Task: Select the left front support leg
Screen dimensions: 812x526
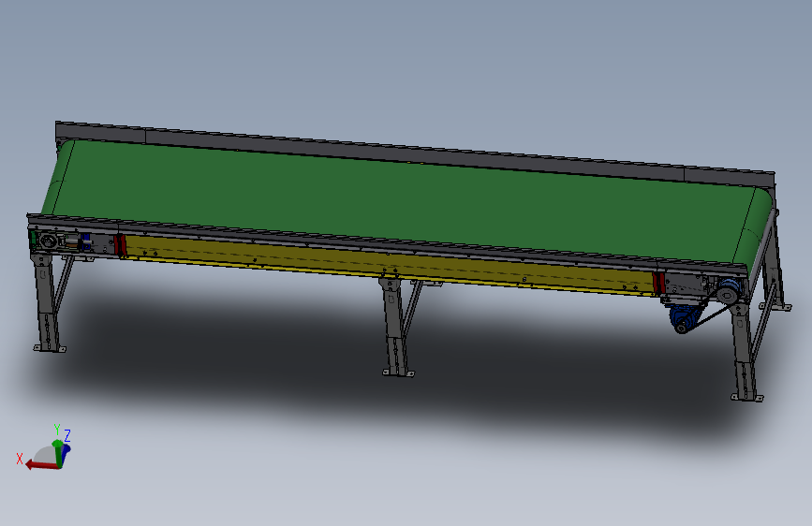Action: 47,303
